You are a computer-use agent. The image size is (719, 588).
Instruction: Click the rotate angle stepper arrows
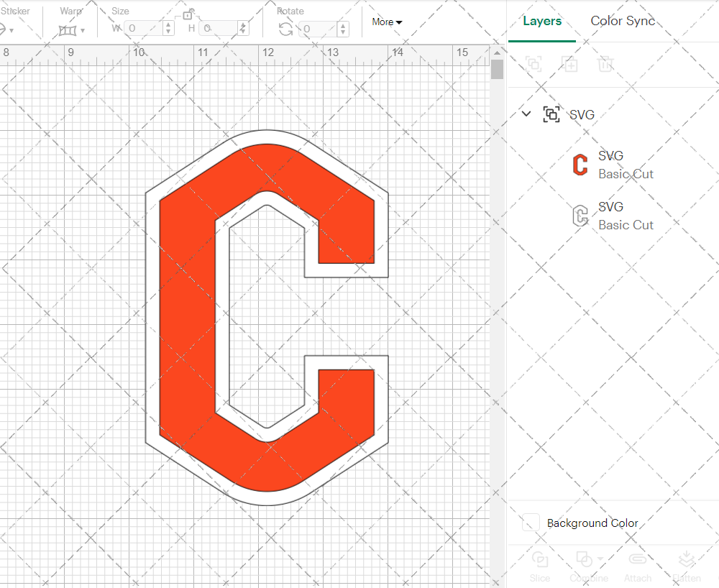pyautogui.click(x=342, y=29)
